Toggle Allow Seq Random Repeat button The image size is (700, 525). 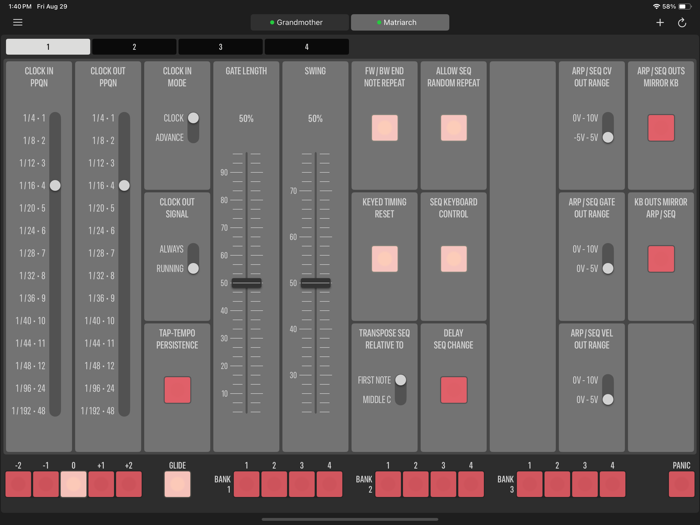click(x=454, y=128)
